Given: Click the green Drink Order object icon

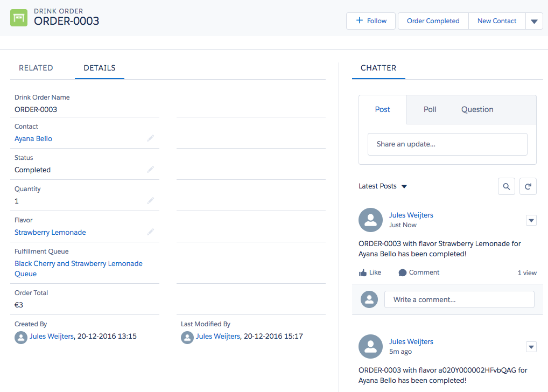Looking at the screenshot, I should point(19,18).
